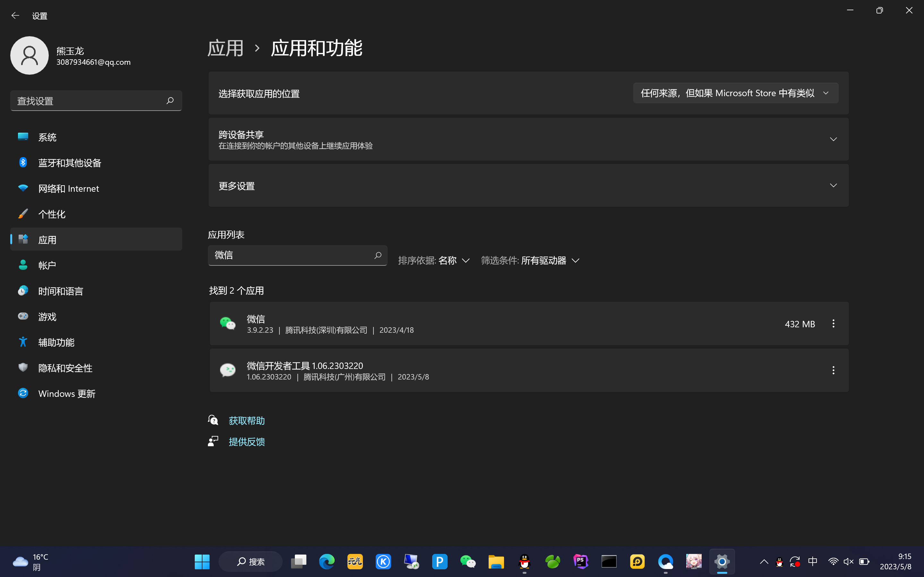Click the search icon in the app list box
This screenshot has width=924, height=577.
tap(378, 255)
